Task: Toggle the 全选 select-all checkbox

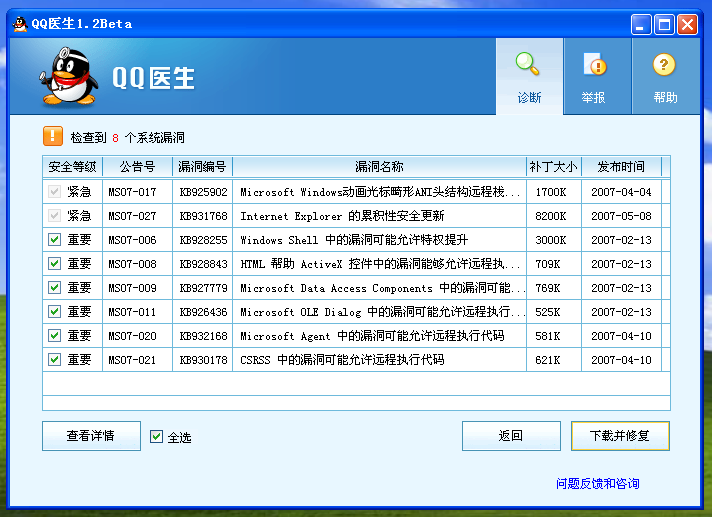Action: (x=156, y=437)
